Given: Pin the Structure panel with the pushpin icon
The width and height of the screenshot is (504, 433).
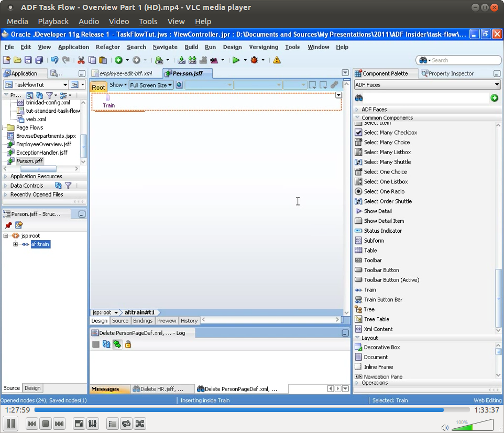Looking at the screenshot, I should pos(7,224).
